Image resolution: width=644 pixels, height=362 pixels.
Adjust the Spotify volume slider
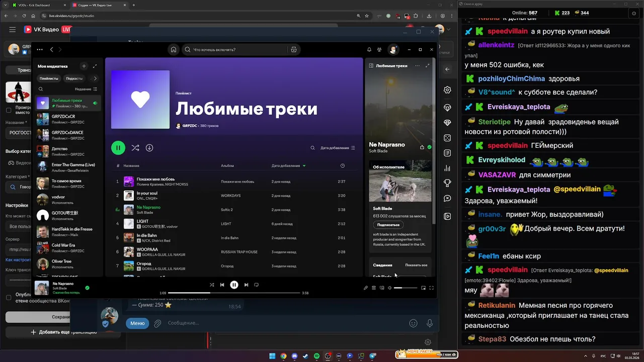pos(406,288)
